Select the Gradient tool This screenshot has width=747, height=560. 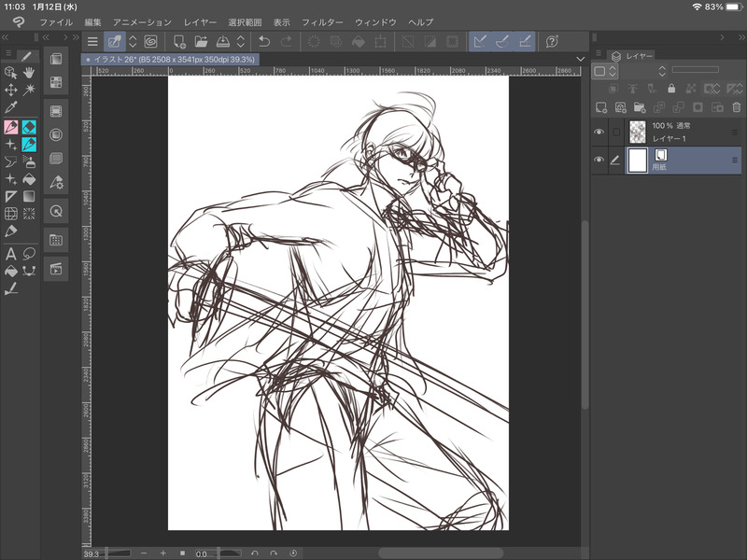[x=29, y=196]
